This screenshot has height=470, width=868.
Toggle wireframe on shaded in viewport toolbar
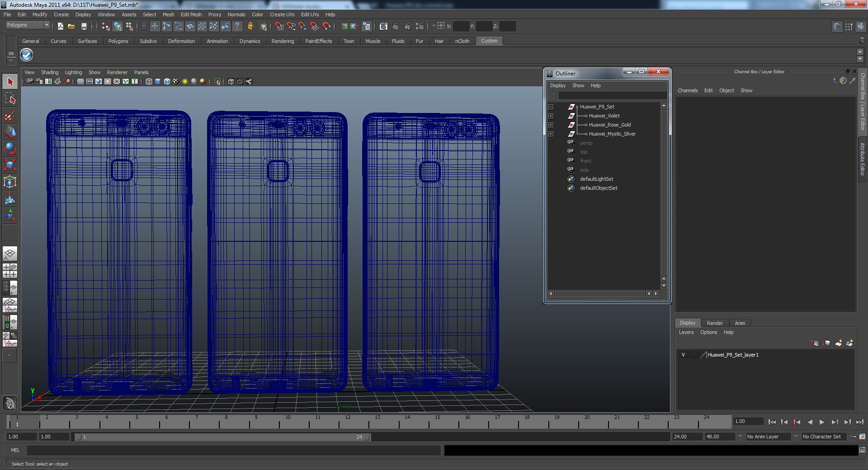166,81
